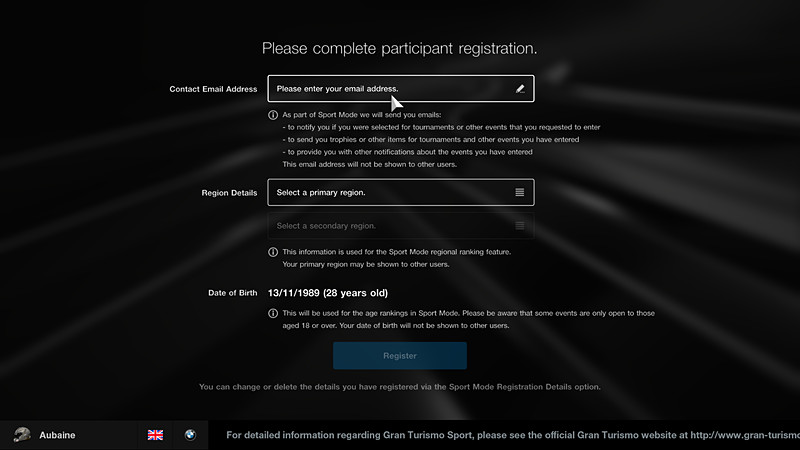Open the Select a primary region dropdown

[x=401, y=192]
